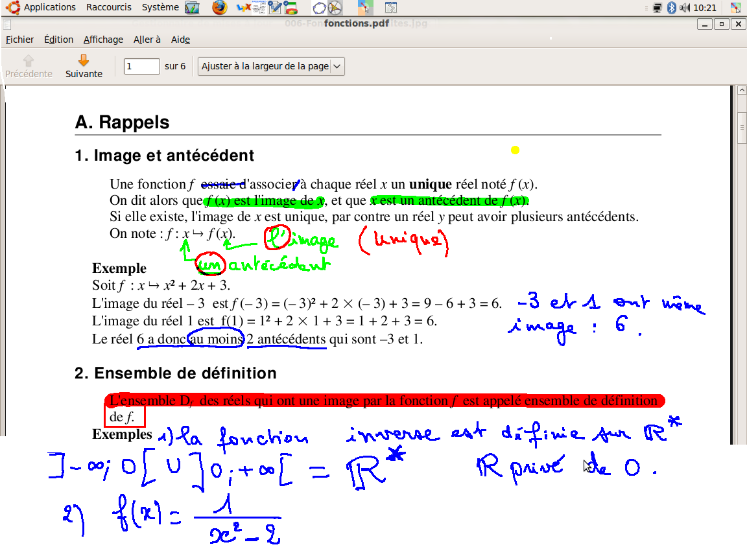Open the LyX launcher in the panel

pyautogui.click(x=244, y=8)
